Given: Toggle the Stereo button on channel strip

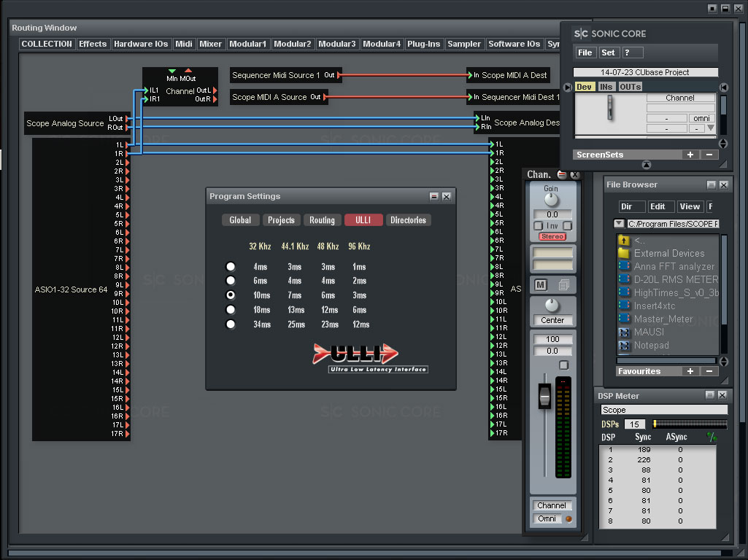Looking at the screenshot, I should click(552, 236).
